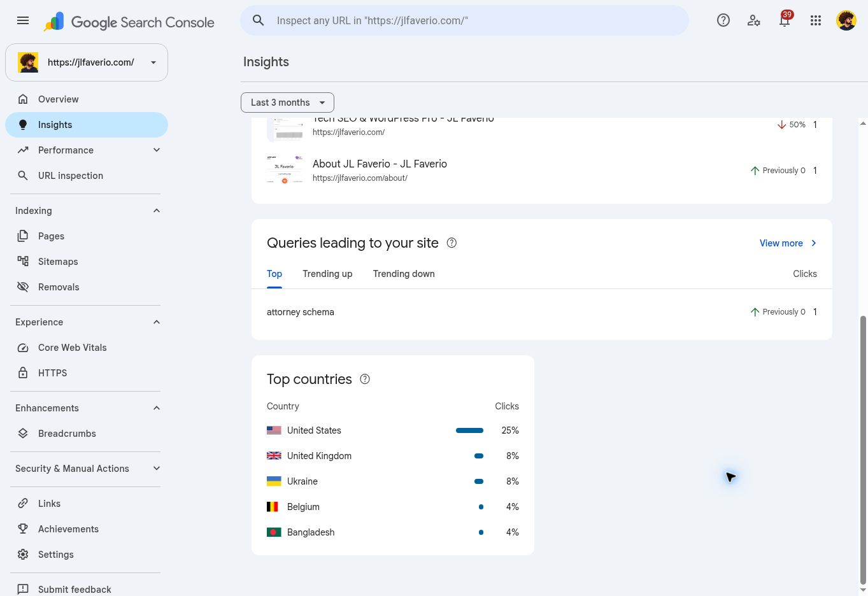Screen dimensions: 868x596
Task: Open the Google apps grid
Action: coord(816,20)
